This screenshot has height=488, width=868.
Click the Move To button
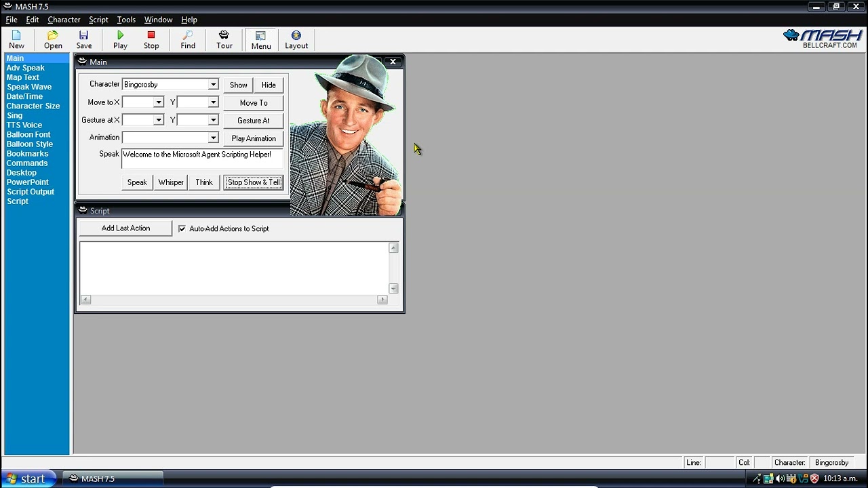(254, 103)
